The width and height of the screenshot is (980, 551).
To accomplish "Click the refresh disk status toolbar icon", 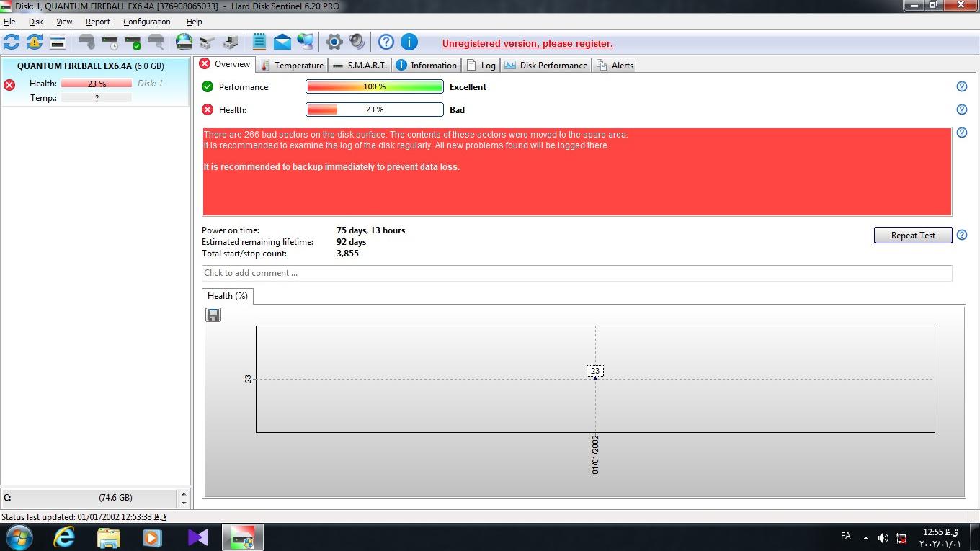I will click(x=12, y=42).
